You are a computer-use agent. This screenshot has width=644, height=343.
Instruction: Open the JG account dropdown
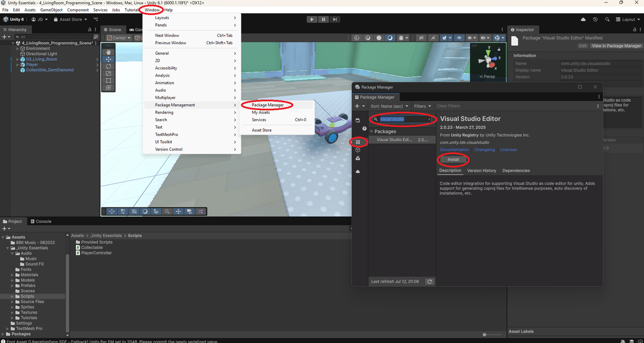point(40,19)
